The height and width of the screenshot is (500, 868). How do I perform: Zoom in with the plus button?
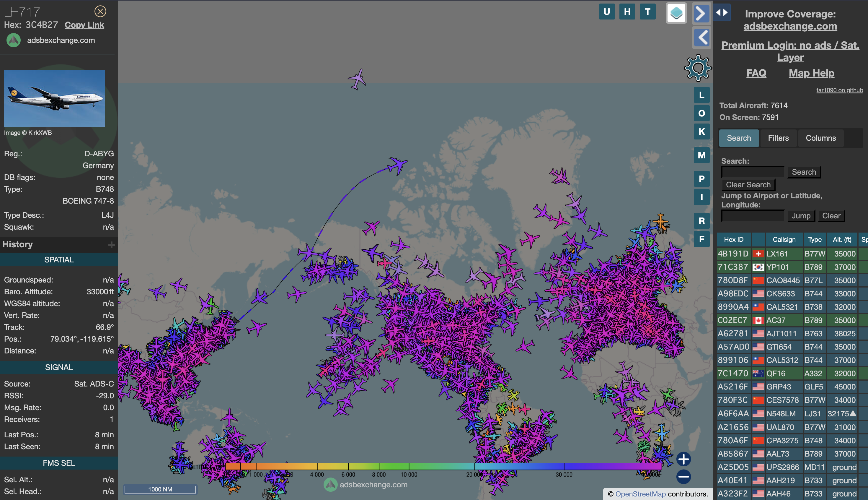[x=683, y=459]
